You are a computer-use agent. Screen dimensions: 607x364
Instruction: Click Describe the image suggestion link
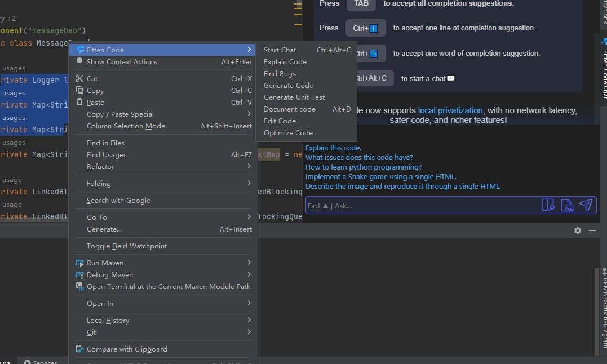403,187
